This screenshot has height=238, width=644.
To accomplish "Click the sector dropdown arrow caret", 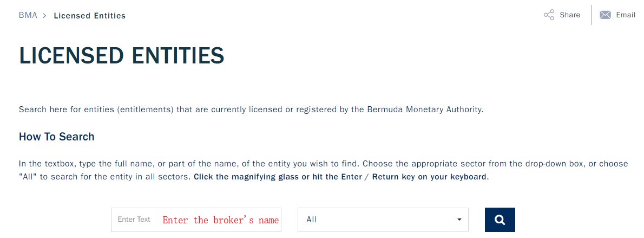I will click(459, 220).
